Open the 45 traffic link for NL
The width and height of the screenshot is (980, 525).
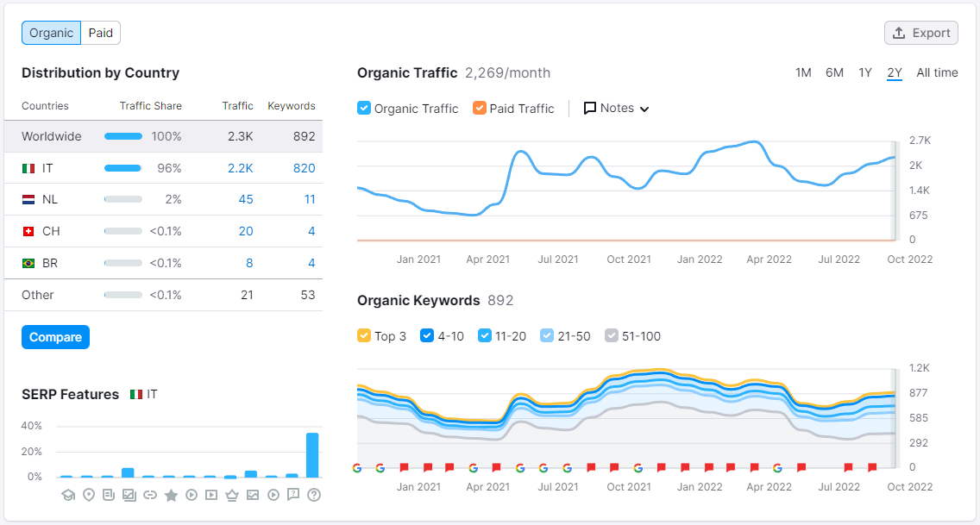(x=246, y=200)
